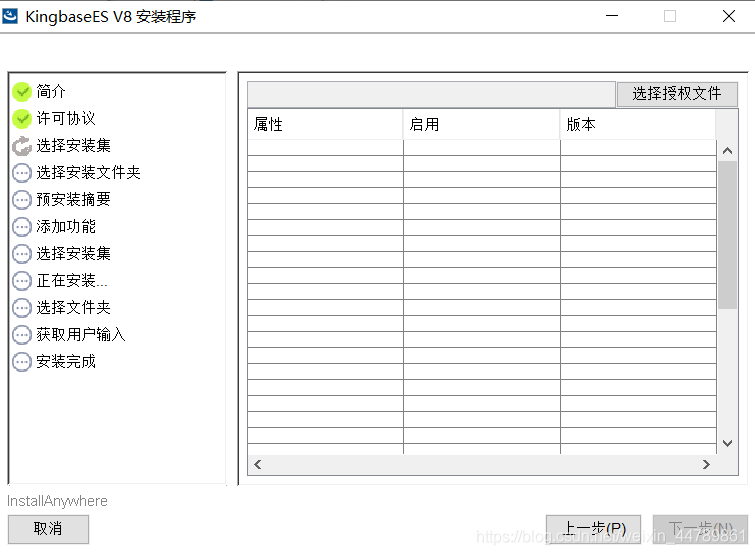
Task: Select the 预安装摘要 step label
Action: (74, 199)
